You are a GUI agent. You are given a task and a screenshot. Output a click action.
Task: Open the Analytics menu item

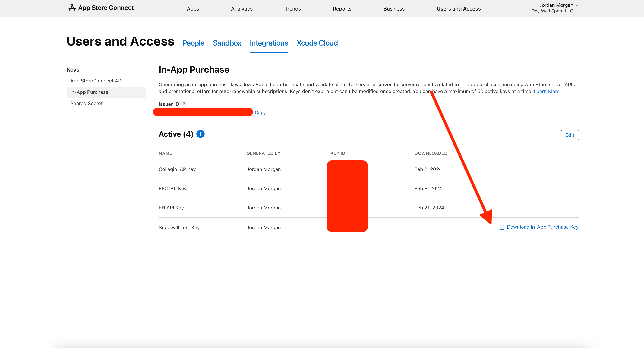[x=241, y=9]
